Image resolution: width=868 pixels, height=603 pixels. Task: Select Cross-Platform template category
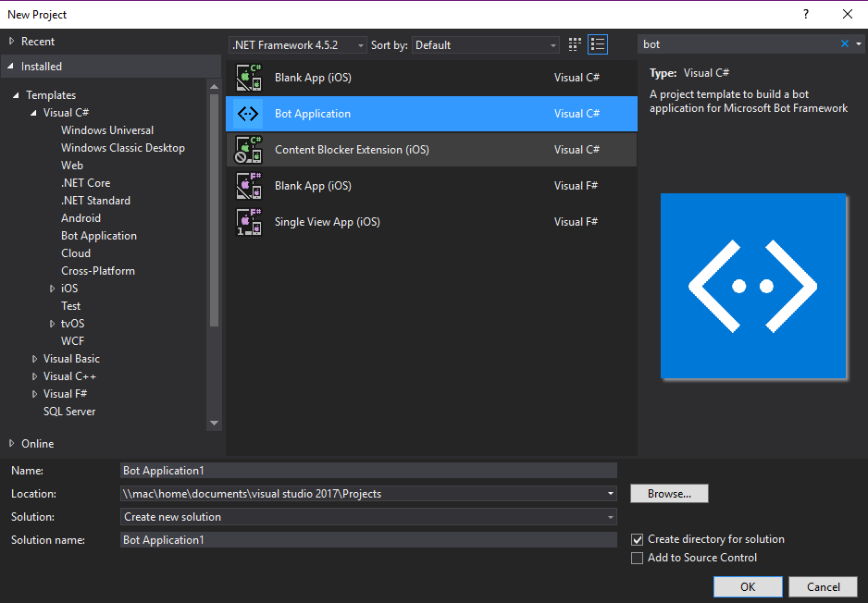pos(98,271)
